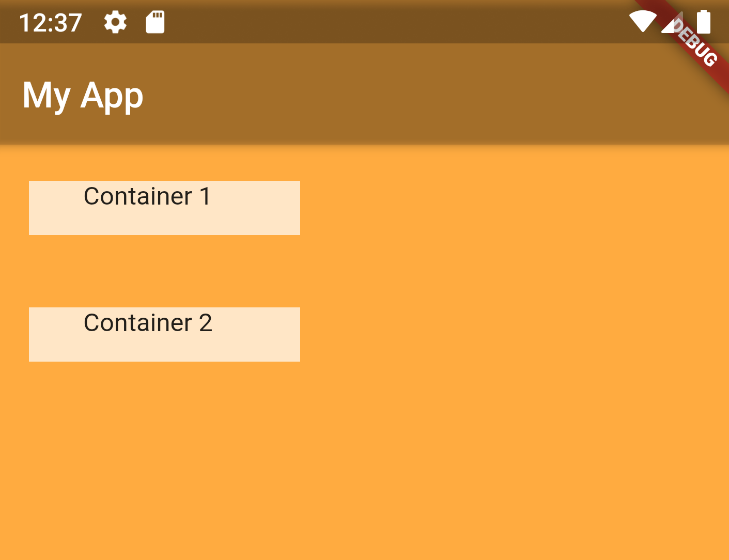Click the clock showing 12:37

pos(50,22)
